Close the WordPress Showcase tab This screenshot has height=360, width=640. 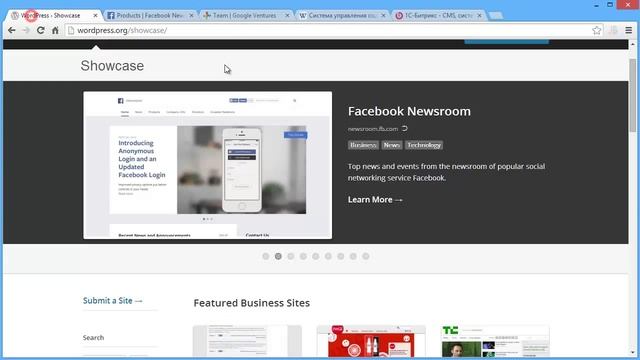click(95, 15)
